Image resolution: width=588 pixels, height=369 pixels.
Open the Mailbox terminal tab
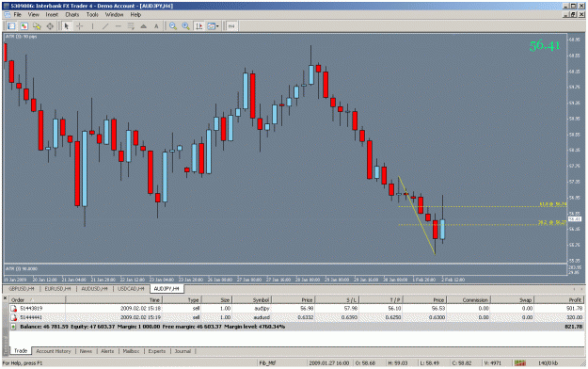[x=131, y=351]
